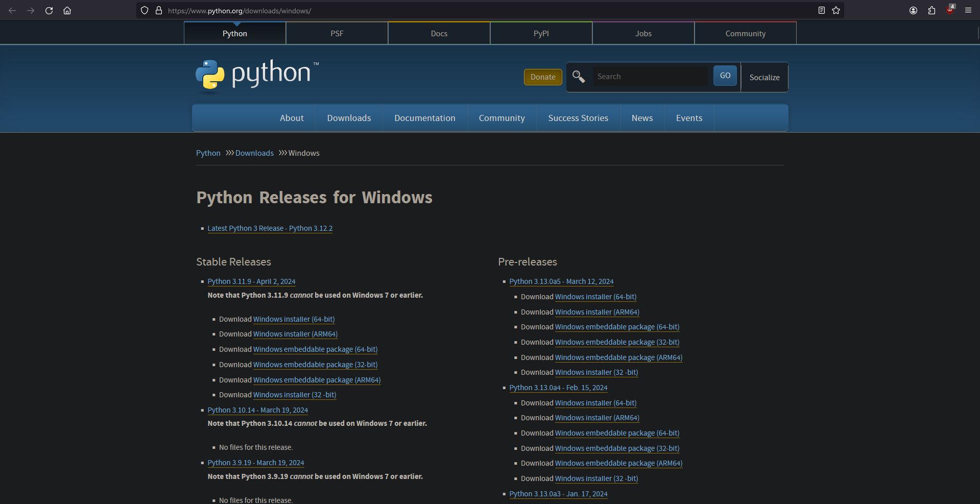Click the Donate button

[543, 77]
